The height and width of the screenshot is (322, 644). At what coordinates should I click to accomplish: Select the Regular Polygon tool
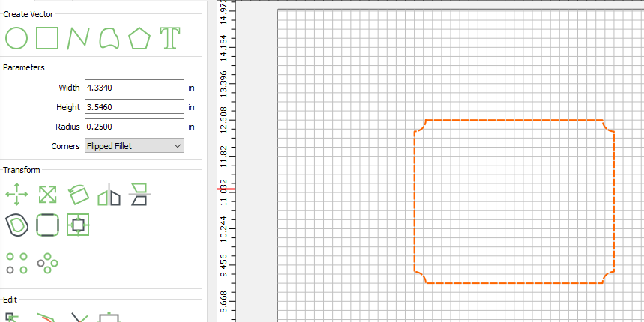[x=139, y=38]
